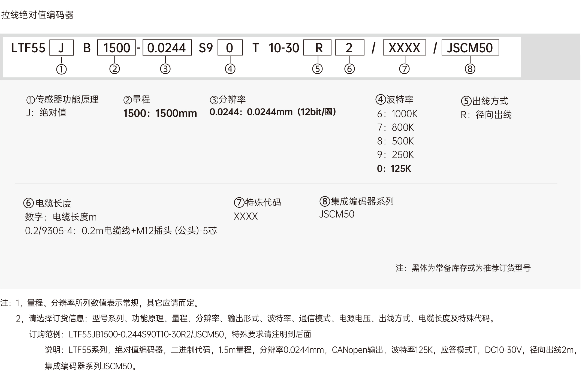The width and height of the screenshot is (588, 380).
Task: Click bold baud option 0: 125K
Action: [394, 169]
